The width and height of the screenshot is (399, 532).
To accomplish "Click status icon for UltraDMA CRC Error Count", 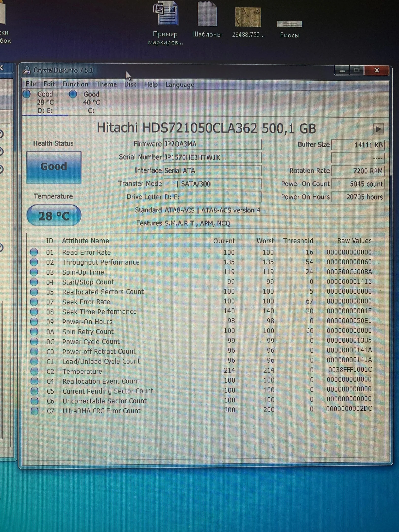I will point(34,411).
